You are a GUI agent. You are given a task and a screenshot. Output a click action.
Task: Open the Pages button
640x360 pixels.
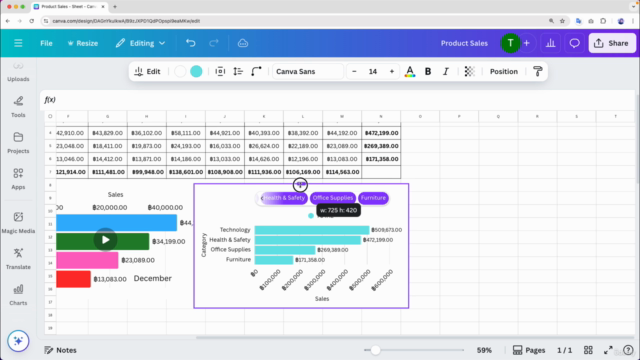point(529,350)
